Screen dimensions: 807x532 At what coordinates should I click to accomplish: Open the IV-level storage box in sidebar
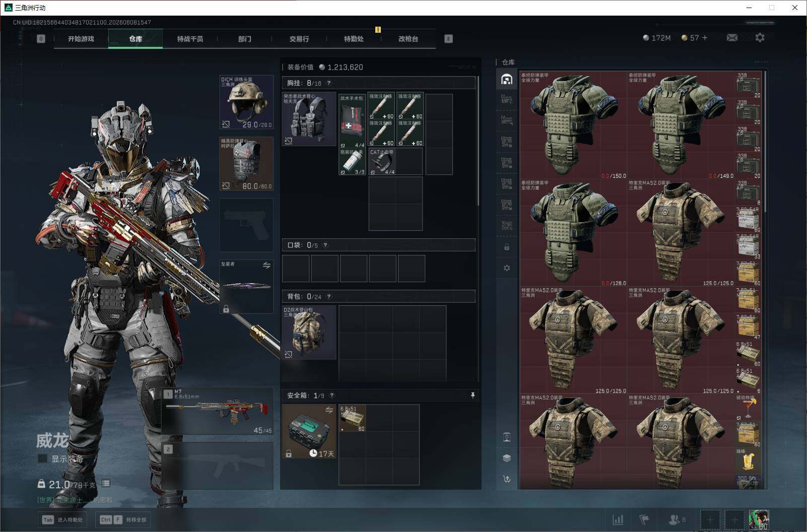pyautogui.click(x=507, y=120)
